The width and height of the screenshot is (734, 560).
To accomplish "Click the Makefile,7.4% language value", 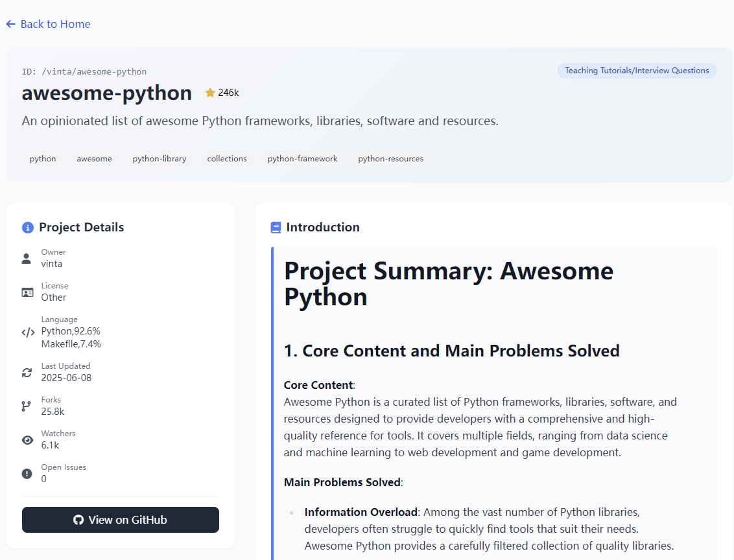I will (x=71, y=344).
